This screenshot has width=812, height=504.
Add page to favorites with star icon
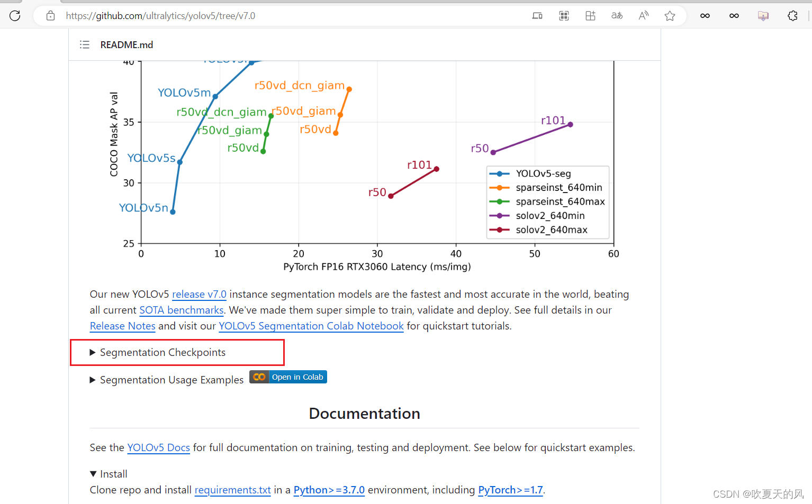coord(670,16)
